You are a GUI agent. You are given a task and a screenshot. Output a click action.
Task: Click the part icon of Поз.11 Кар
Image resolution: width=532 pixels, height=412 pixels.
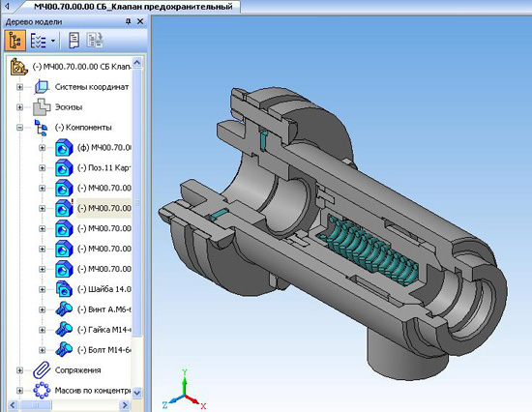point(64,168)
